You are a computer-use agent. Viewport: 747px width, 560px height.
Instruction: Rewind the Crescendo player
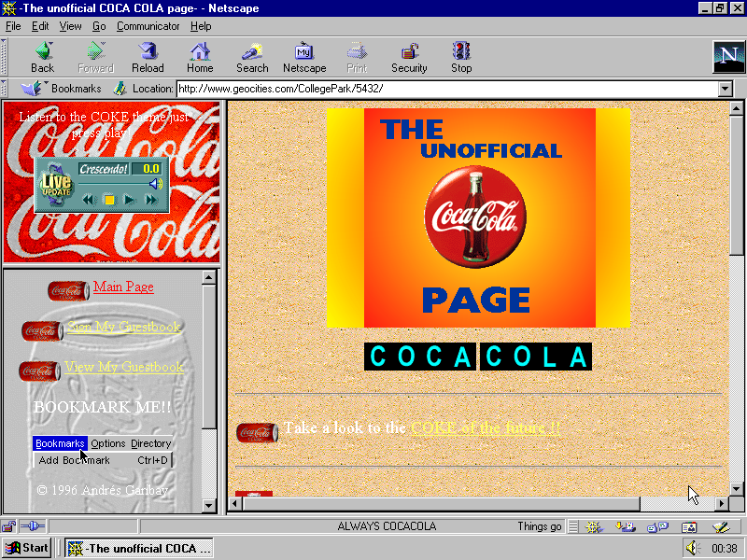(88, 200)
